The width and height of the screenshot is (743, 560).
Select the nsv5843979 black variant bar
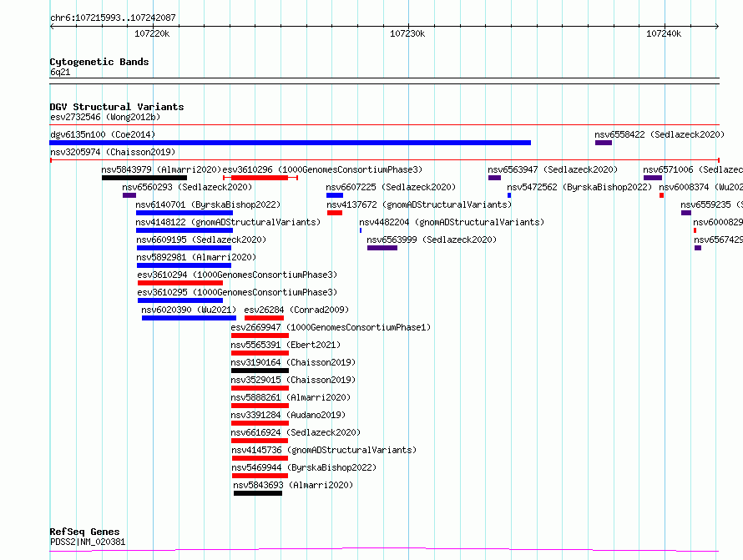[144, 178]
